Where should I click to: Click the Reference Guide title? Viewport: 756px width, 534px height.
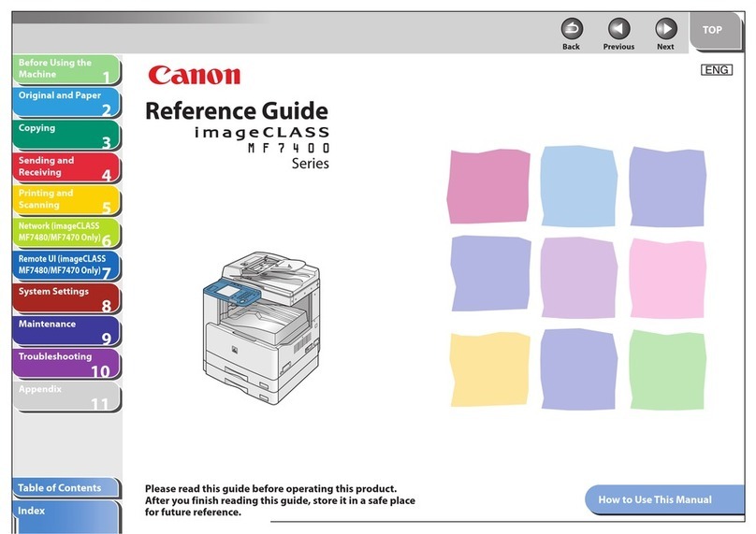(x=237, y=111)
